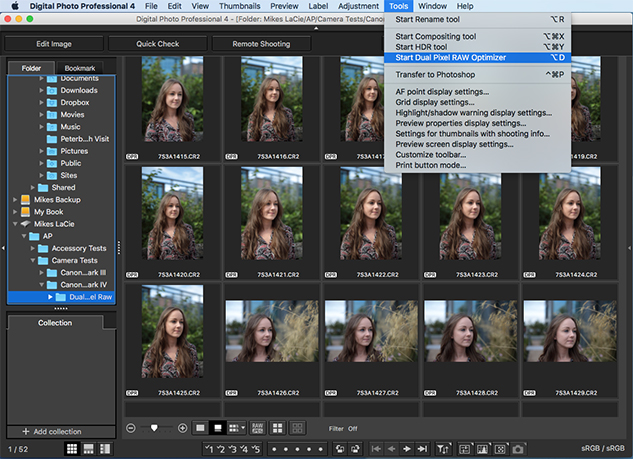Toggle the RAW+JPEG single image display icon
Viewport: 633px width, 459px height.
pos(258,428)
